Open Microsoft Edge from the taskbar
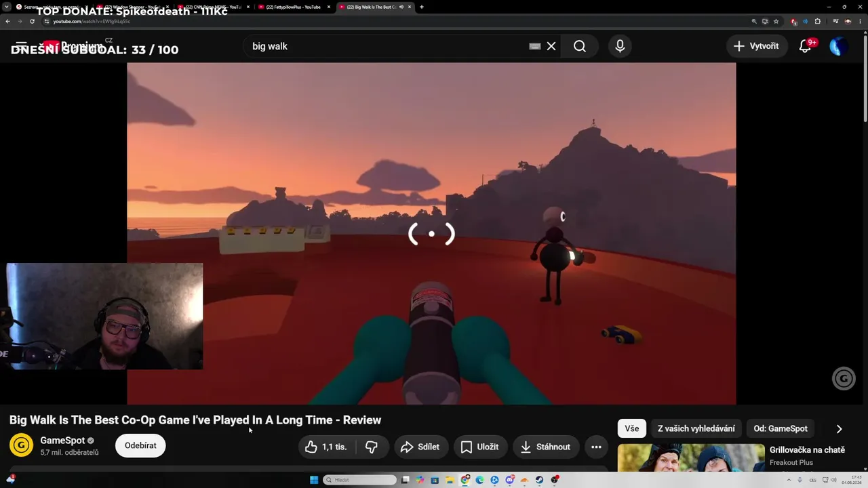 click(479, 480)
